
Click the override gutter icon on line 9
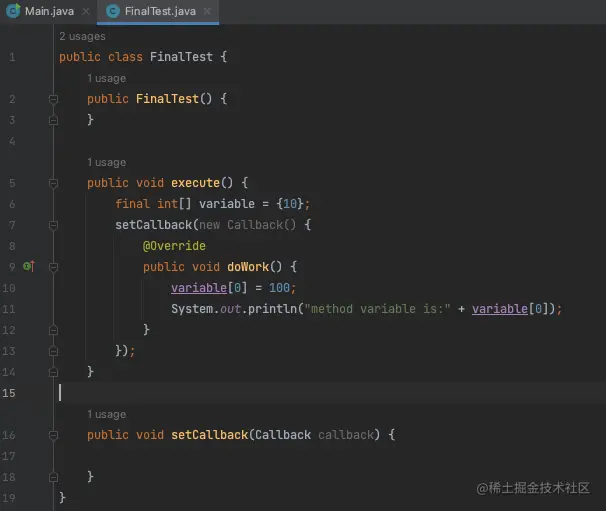click(x=29, y=266)
